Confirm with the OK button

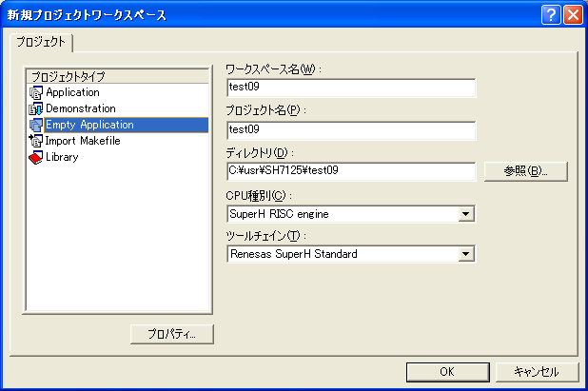click(x=446, y=372)
